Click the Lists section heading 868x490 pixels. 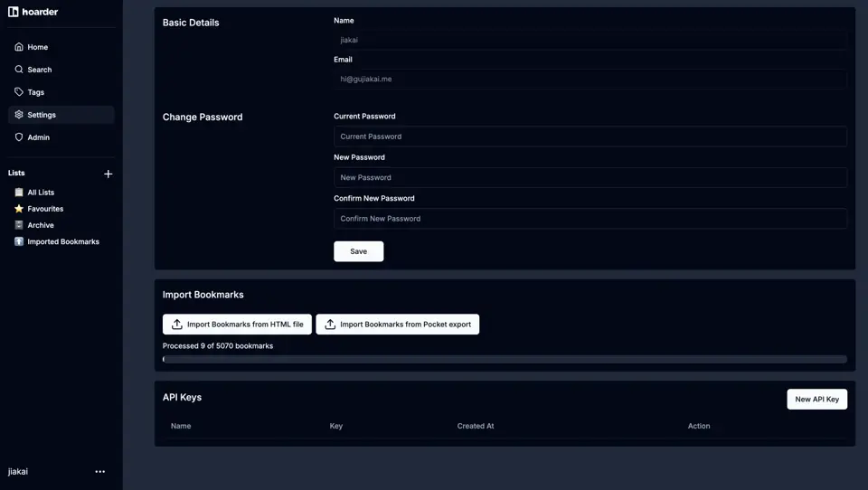click(x=16, y=173)
